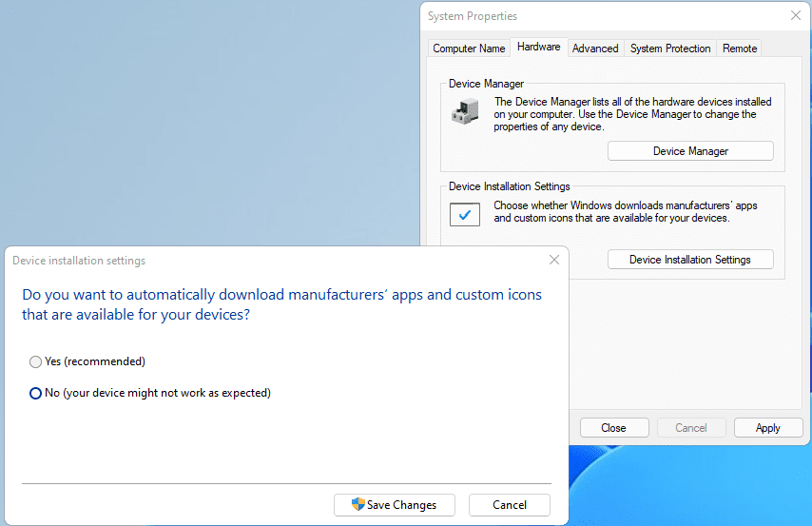Screen dimensions: 812x526
Task: Click the 'Device Installation Settings' group label
Action: click(x=509, y=186)
